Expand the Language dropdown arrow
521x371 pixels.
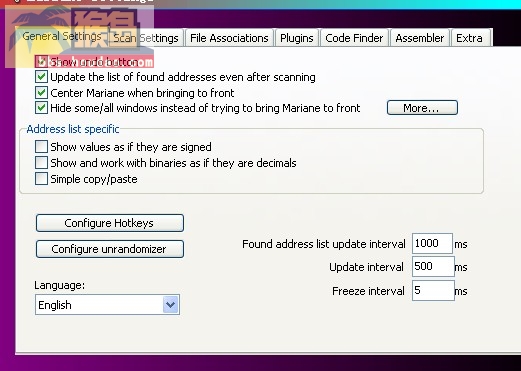coord(171,304)
